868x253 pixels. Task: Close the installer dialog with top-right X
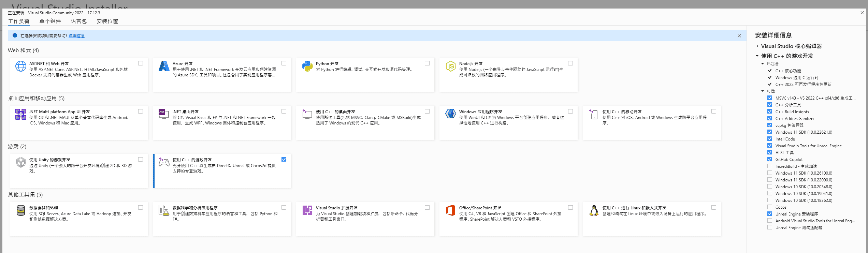pos(862,13)
